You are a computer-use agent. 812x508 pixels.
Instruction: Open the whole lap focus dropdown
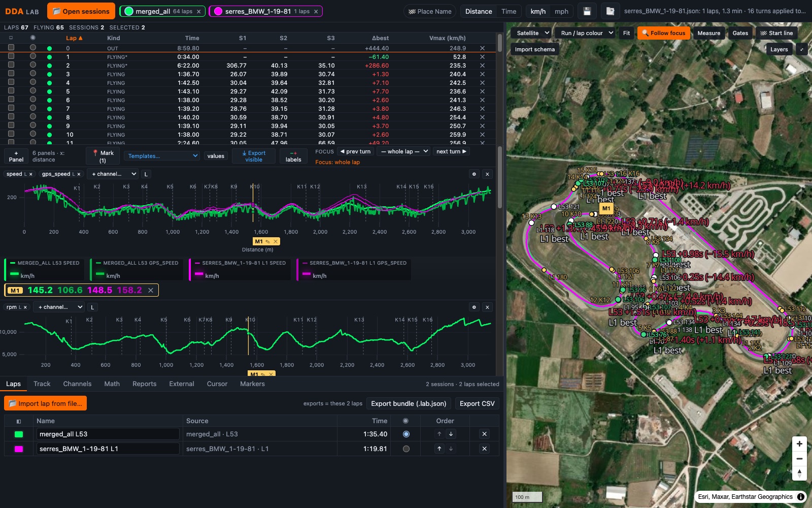pyautogui.click(x=404, y=151)
